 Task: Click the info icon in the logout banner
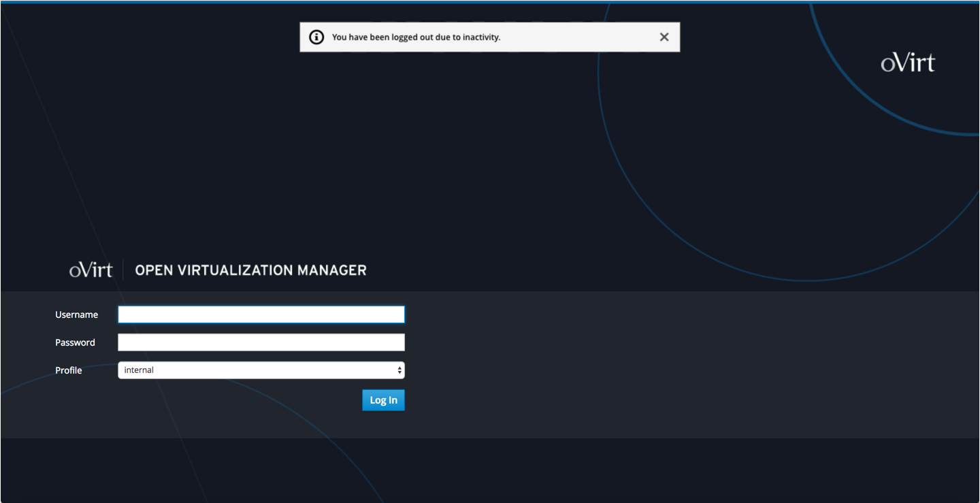(316, 37)
